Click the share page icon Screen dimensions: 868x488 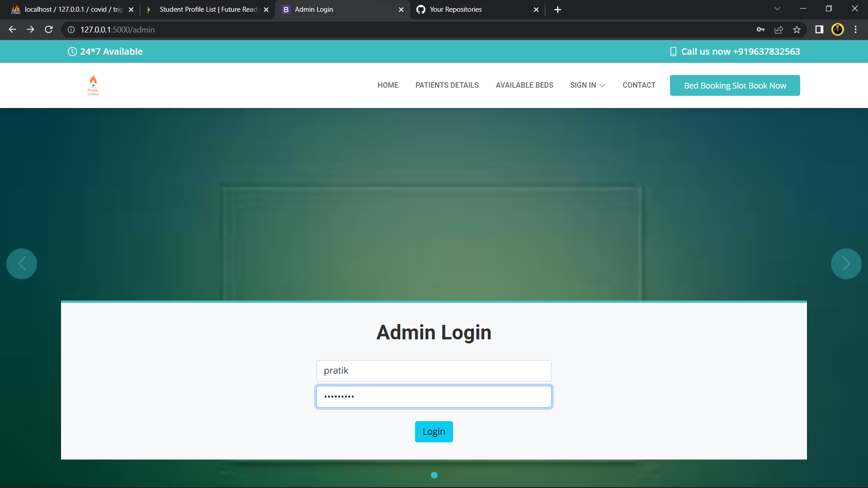(x=778, y=29)
